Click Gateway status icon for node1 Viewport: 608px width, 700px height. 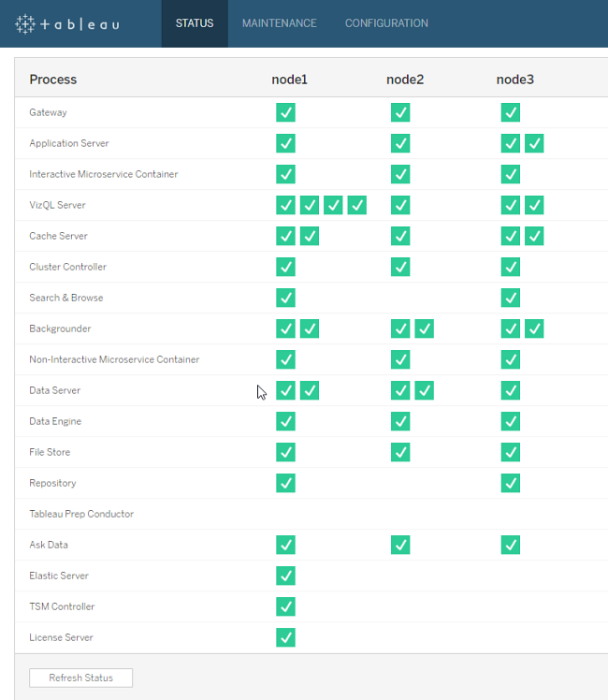[286, 112]
